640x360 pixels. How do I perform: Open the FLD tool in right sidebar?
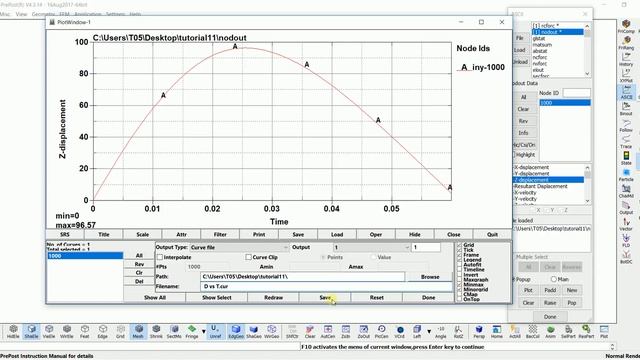tap(626, 240)
